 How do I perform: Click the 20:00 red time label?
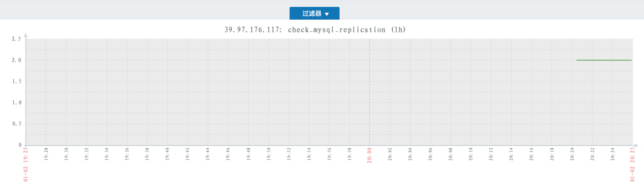click(x=369, y=155)
